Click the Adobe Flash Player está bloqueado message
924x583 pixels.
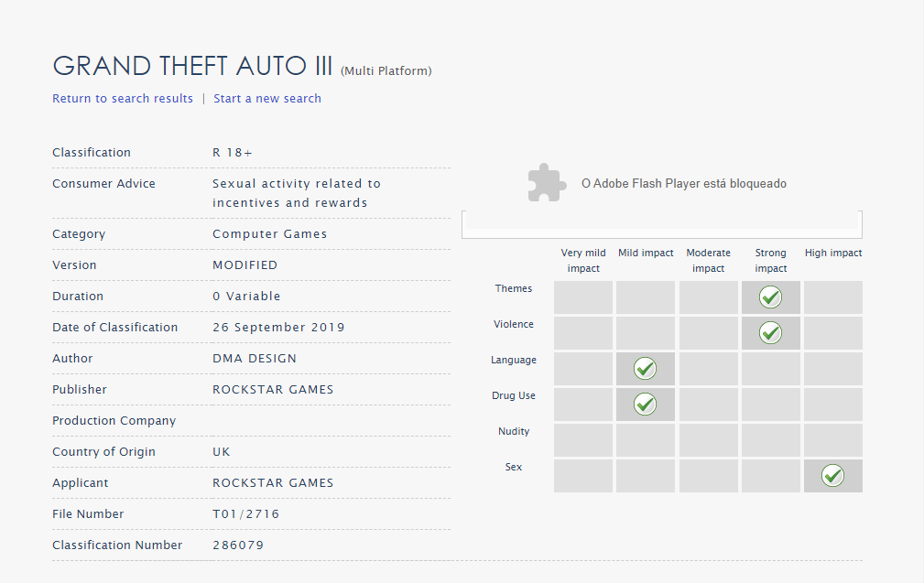coord(683,184)
